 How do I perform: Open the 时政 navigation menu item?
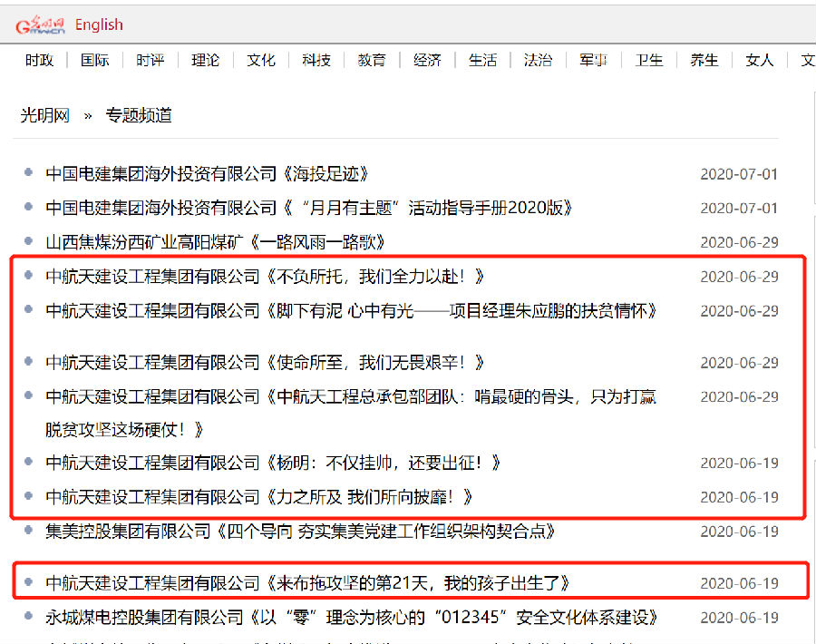40,60
